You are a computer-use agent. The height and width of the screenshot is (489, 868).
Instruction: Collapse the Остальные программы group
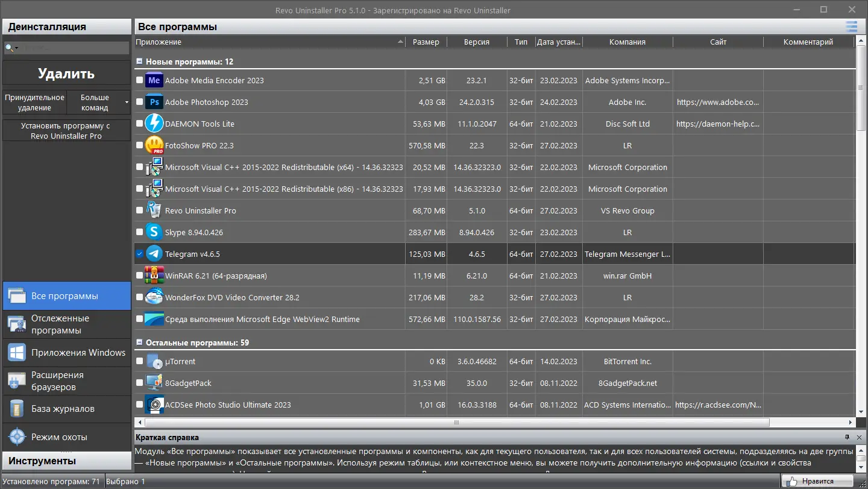click(x=140, y=342)
